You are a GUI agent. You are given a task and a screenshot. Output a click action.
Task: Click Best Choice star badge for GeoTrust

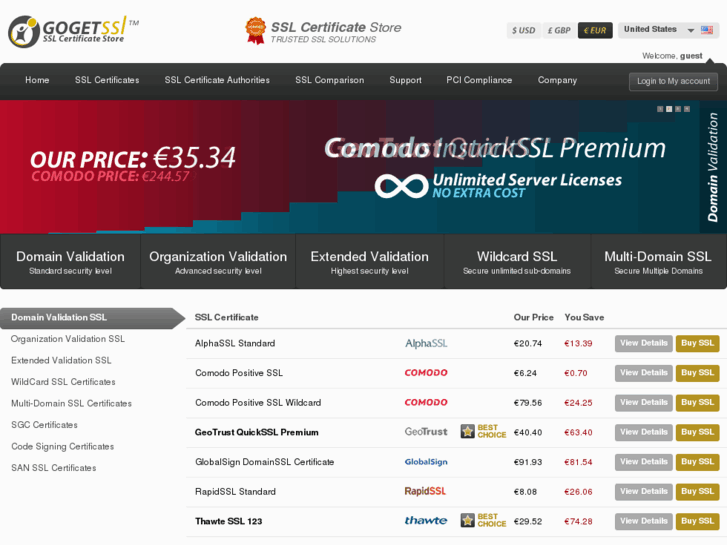483,431
